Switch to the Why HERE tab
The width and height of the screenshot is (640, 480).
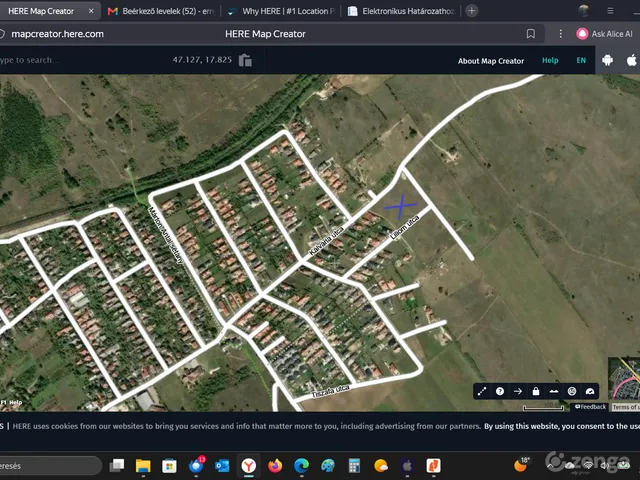[282, 11]
